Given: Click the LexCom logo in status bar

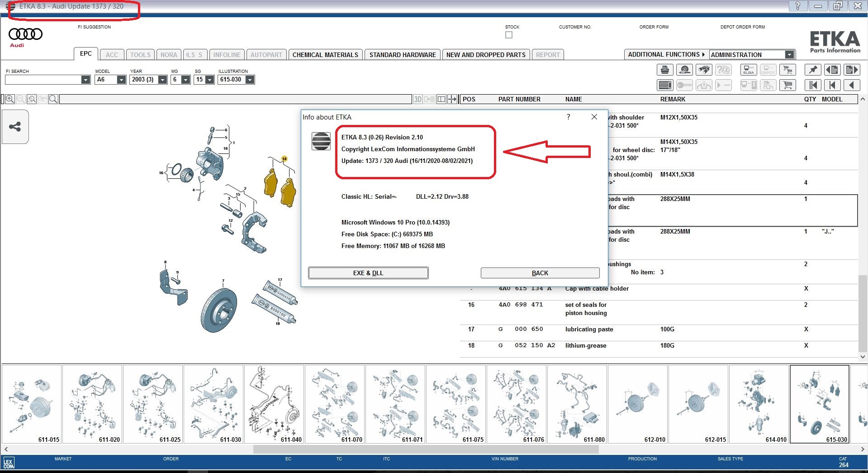Looking at the screenshot, I should tap(9, 463).
